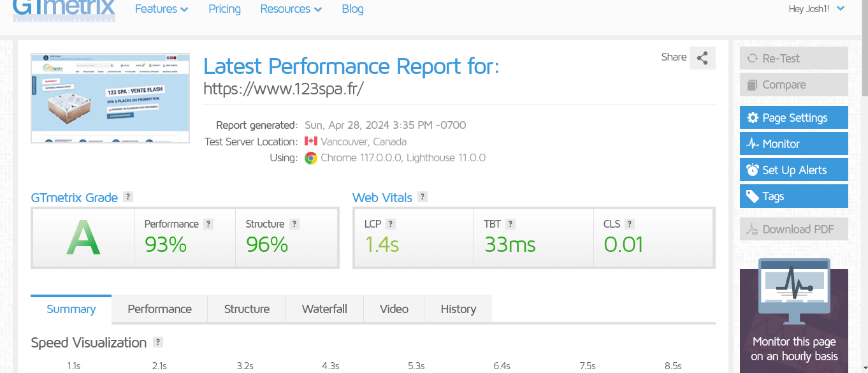
Task: Click the Web Vitals heading
Action: 382,198
